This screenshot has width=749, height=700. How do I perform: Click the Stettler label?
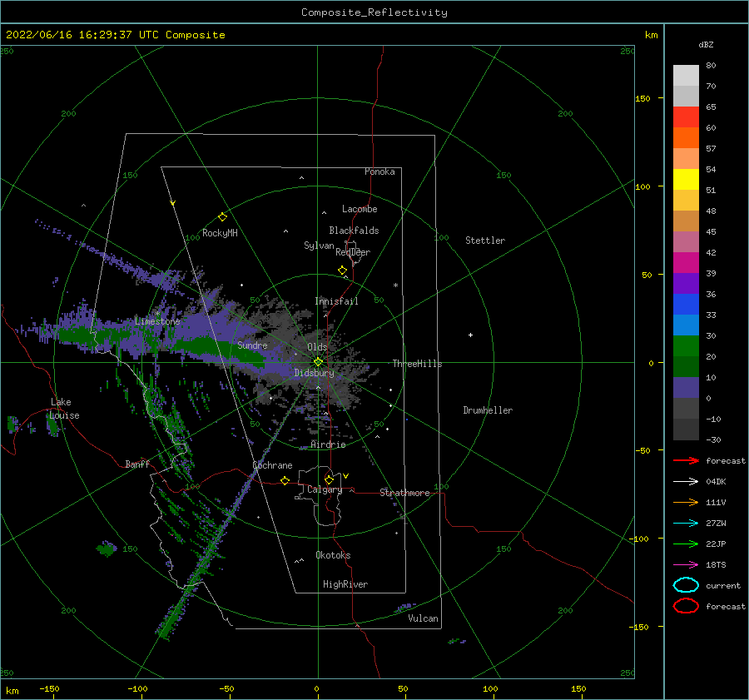click(485, 241)
